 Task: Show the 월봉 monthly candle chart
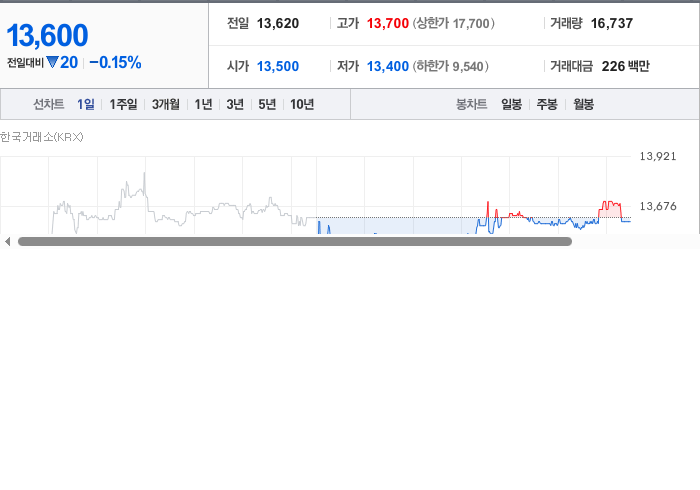[x=583, y=104]
